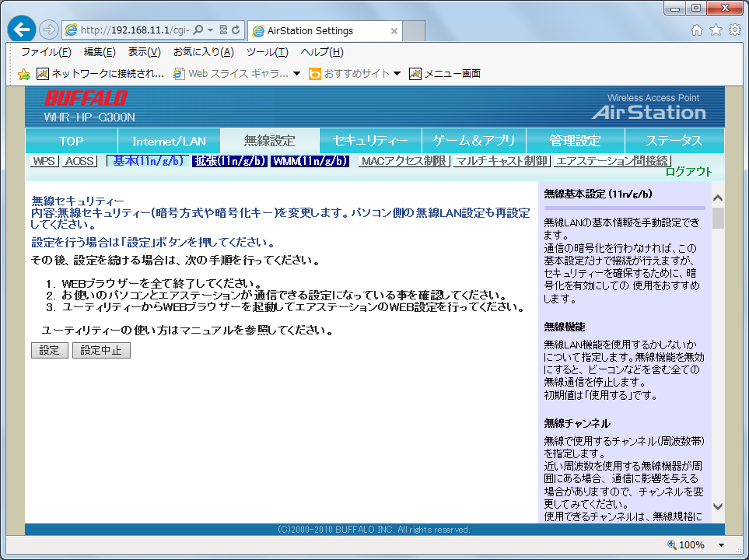The image size is (749, 560).
Task: Click the browser forward arrow button
Action: coord(48,30)
